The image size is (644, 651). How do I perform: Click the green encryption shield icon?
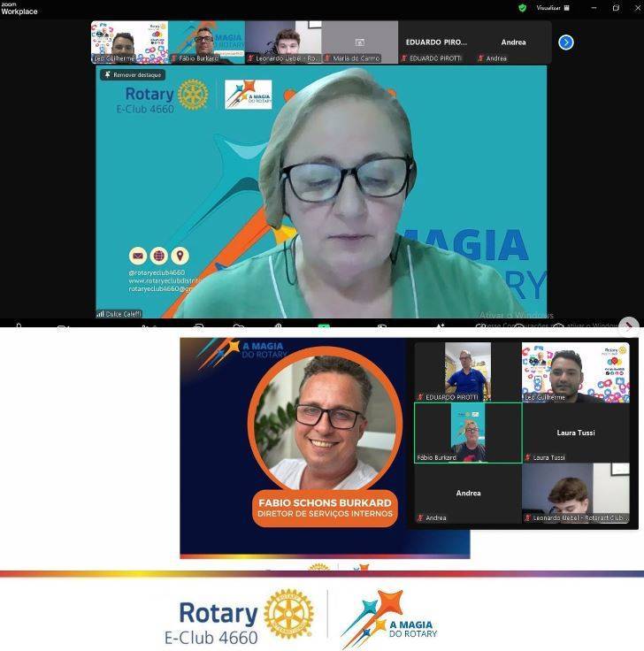pyautogui.click(x=522, y=8)
